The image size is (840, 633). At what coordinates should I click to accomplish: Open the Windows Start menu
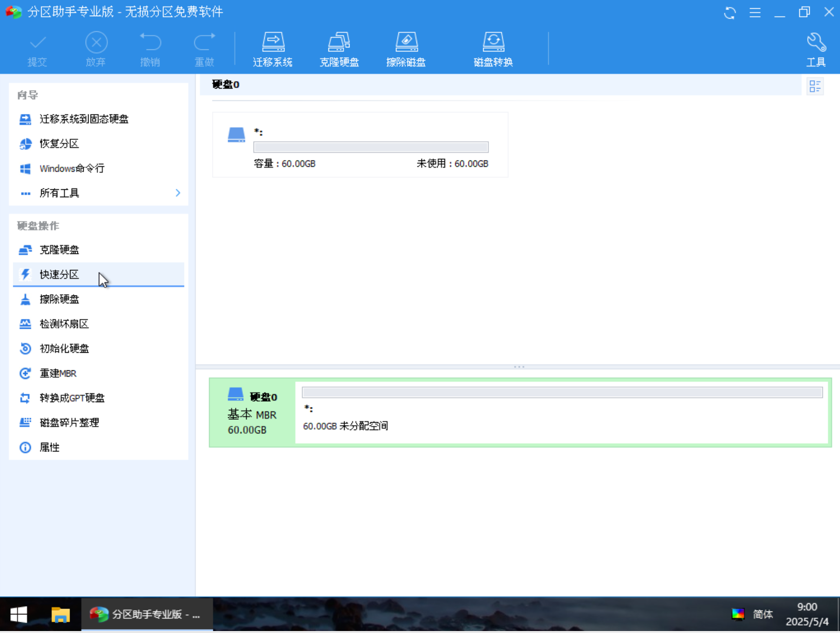click(19, 614)
